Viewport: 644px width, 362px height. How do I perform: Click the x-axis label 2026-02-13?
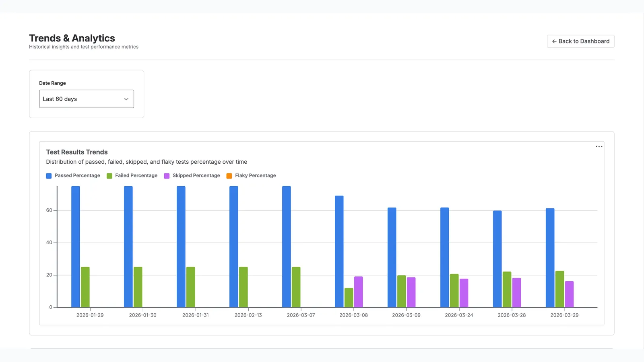tap(248, 315)
